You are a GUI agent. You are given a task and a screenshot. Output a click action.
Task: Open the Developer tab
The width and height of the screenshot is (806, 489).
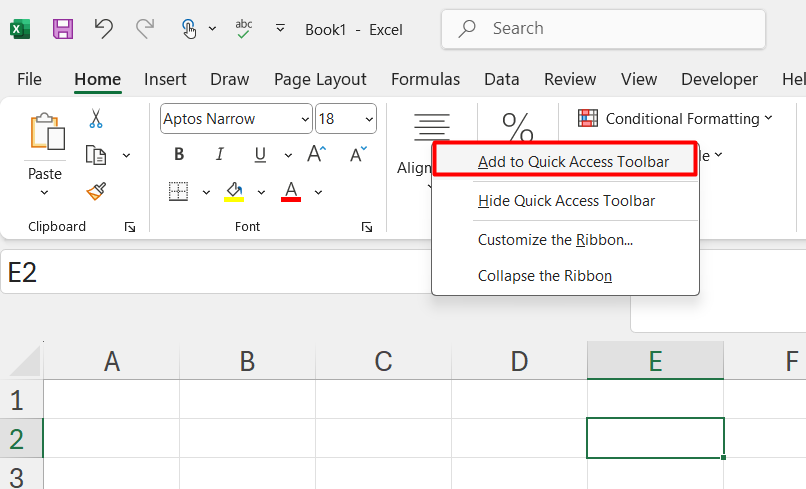coord(719,79)
